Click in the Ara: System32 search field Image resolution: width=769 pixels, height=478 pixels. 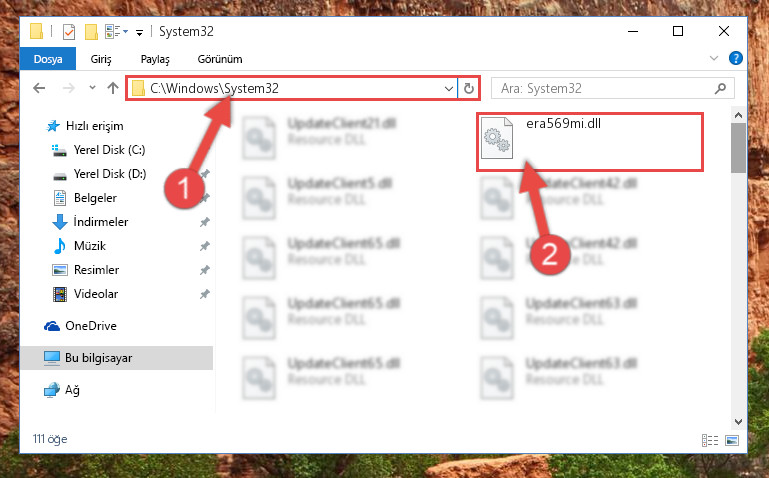coord(606,89)
